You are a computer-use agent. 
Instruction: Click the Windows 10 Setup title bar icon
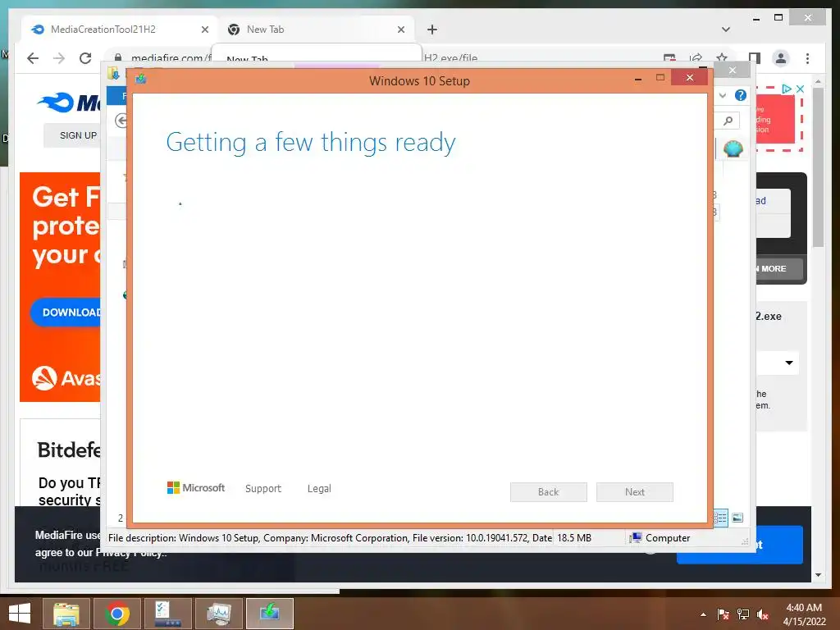point(141,79)
